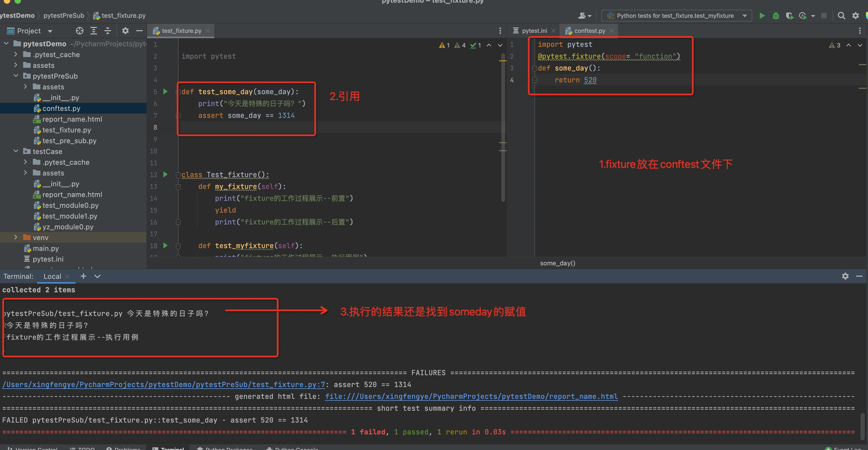Click pytestPreSub breadcrumb in navigation bar
Viewport: 868px width, 450px height.
coord(64,16)
